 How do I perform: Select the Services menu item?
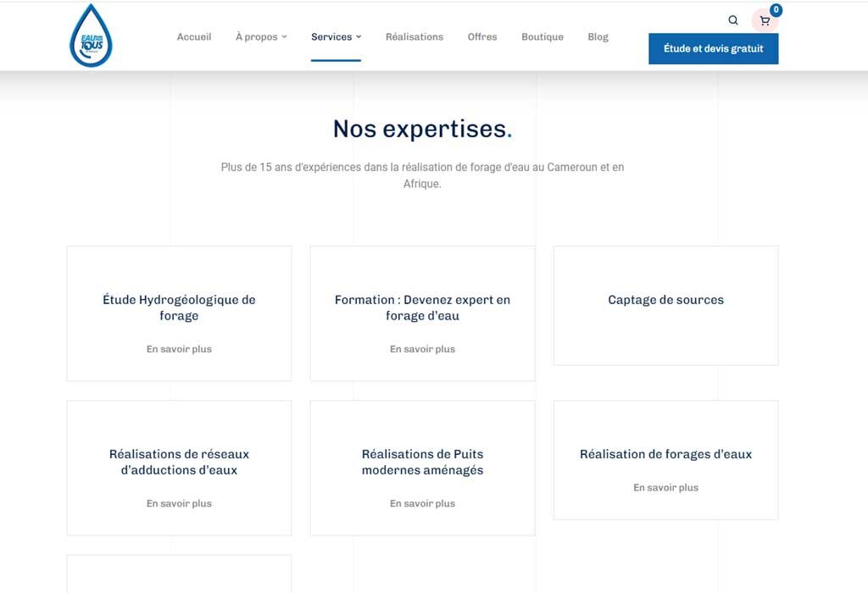coord(331,36)
